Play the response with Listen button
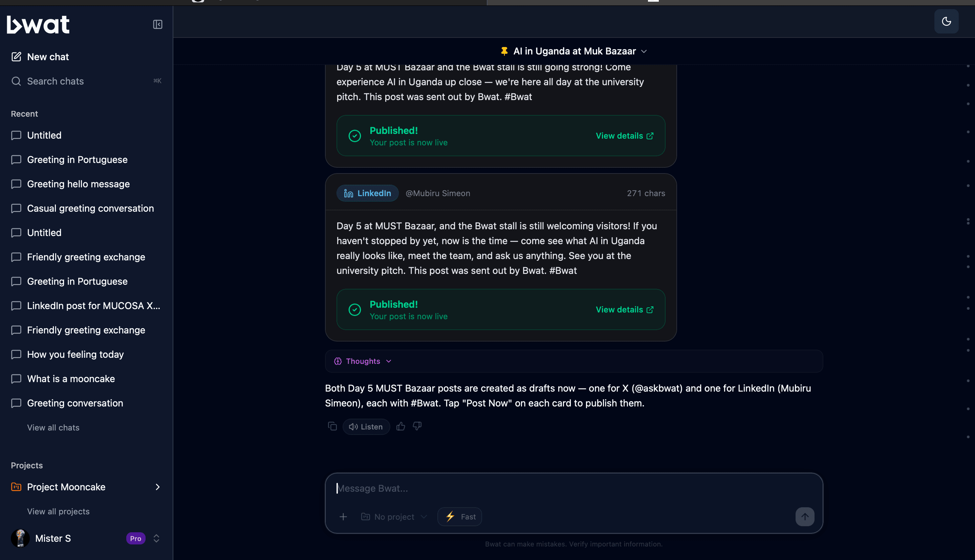 click(x=366, y=426)
